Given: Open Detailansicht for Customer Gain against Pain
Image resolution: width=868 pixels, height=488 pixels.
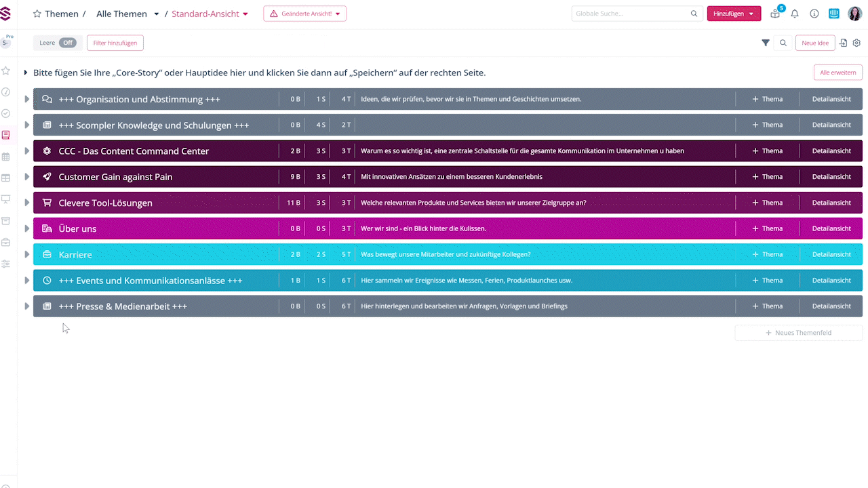Looking at the screenshot, I should tap(831, 177).
